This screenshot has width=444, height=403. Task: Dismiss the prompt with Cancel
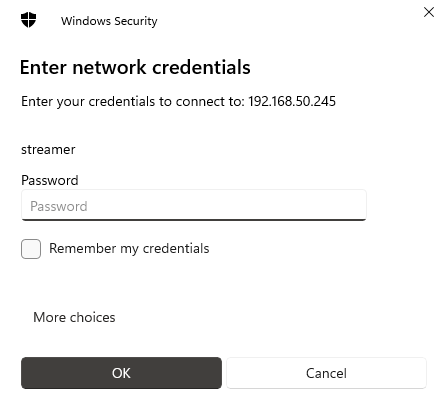click(x=326, y=373)
